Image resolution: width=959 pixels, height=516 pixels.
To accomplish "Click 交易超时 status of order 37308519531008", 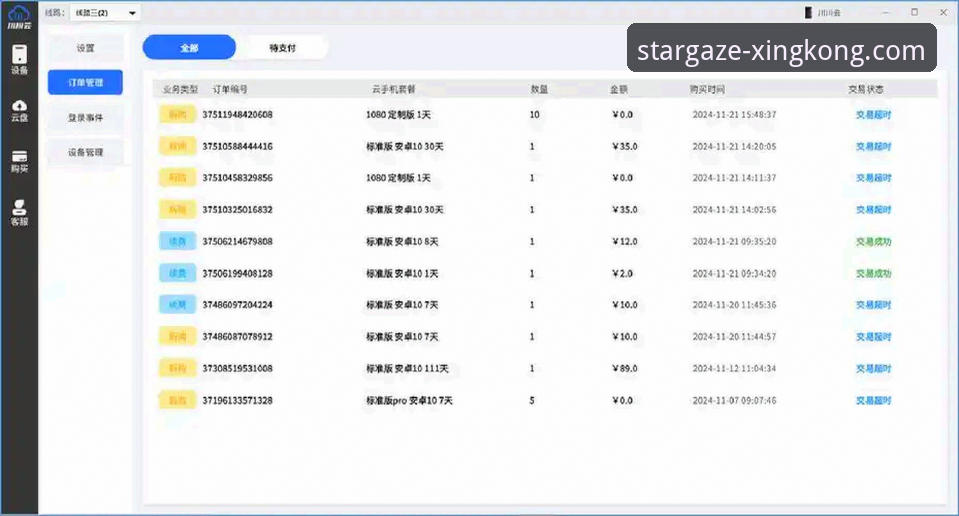I will [x=873, y=368].
